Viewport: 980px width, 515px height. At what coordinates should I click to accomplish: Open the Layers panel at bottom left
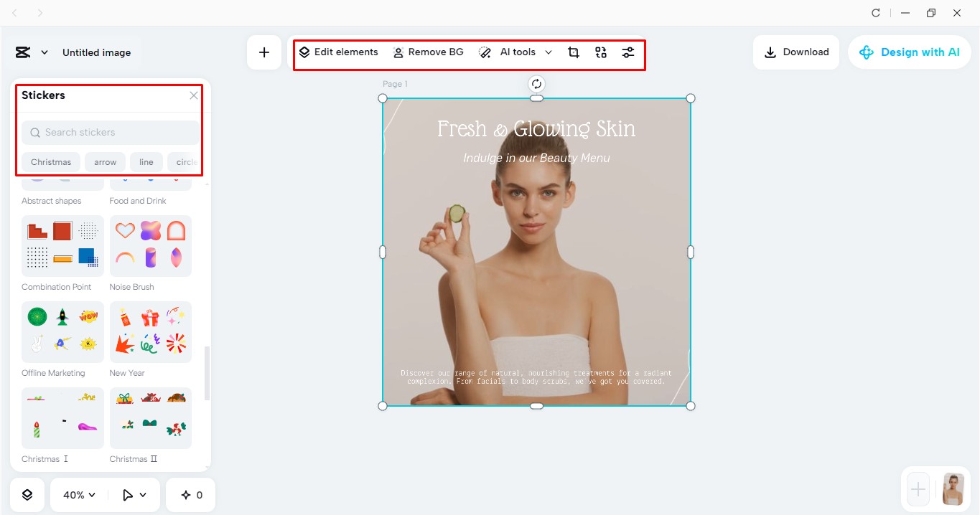point(27,494)
